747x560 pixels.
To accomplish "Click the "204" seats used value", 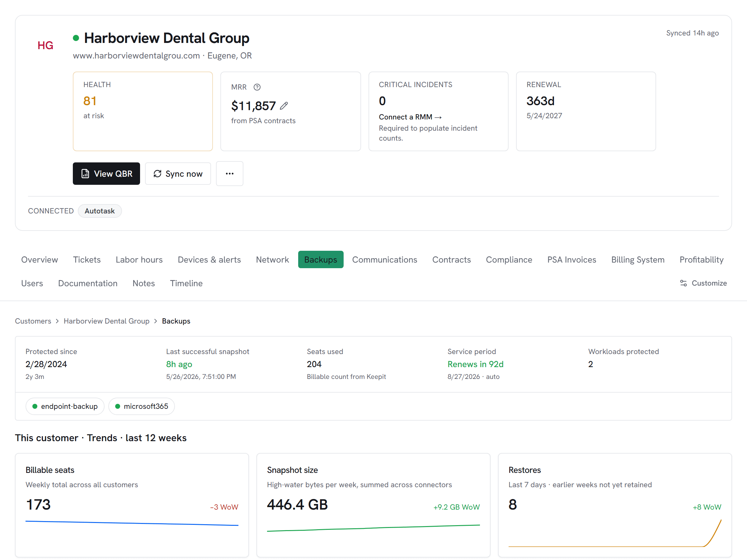I will [314, 364].
